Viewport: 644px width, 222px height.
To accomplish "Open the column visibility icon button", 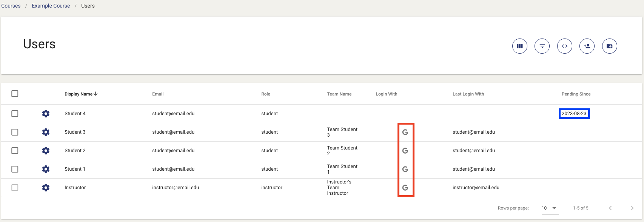I will point(520,46).
